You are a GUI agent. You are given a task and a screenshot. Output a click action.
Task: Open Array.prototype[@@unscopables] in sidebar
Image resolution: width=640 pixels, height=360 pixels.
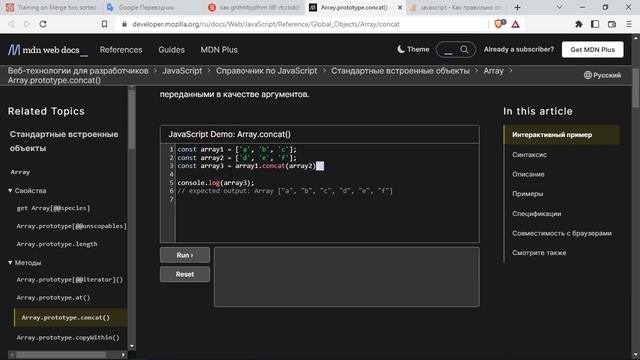[71, 226]
